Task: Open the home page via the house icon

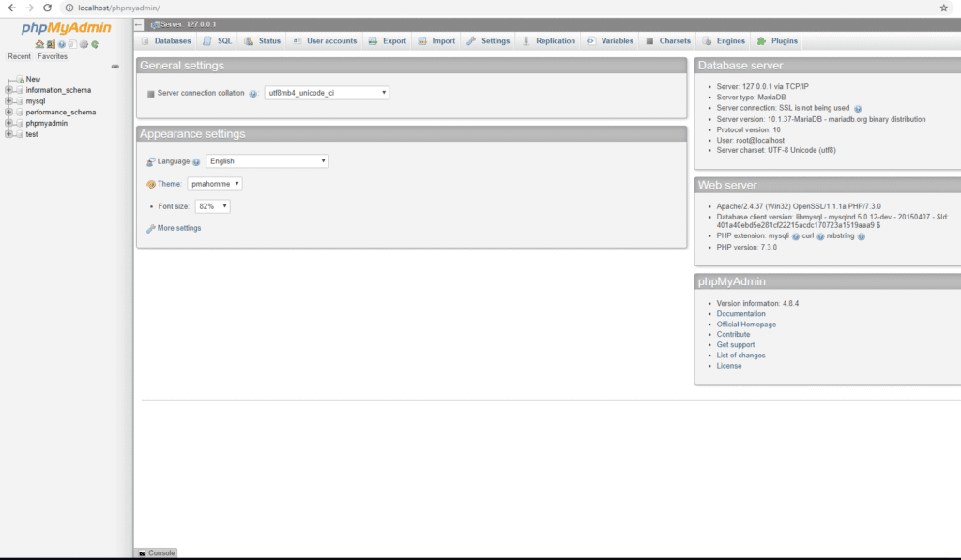Action: [39, 44]
